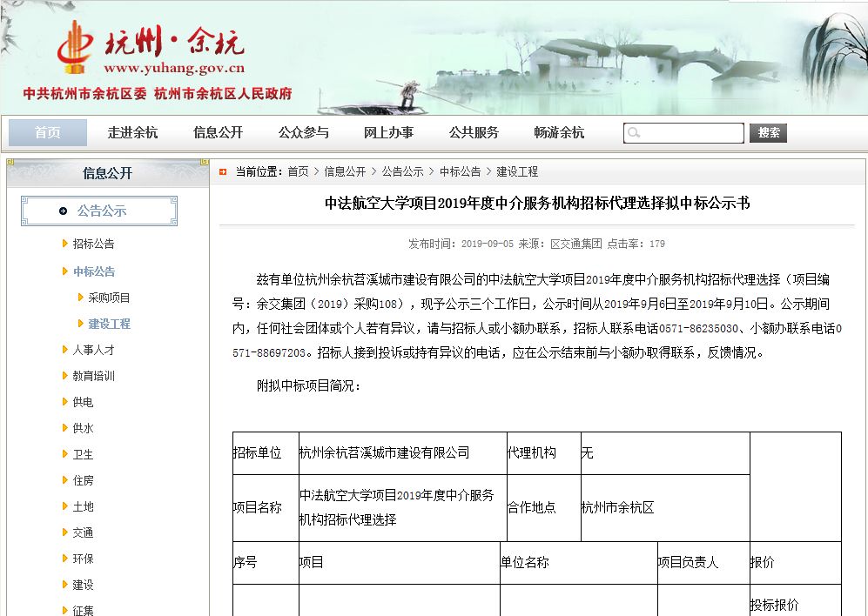
Task: Click breadcrumb link 中标公告
Action: click(460, 172)
